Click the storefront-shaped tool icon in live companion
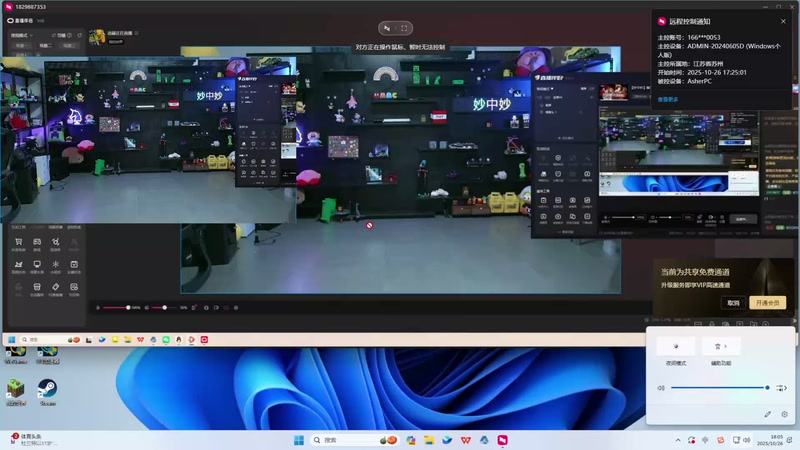 [37, 287]
